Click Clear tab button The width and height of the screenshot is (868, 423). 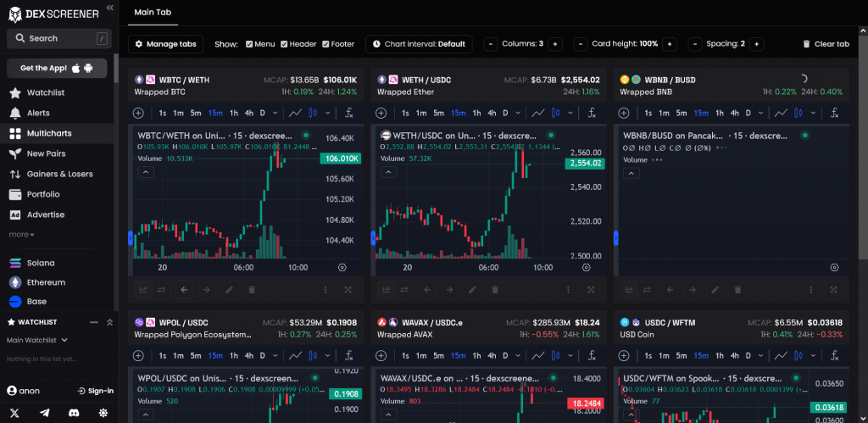826,44
